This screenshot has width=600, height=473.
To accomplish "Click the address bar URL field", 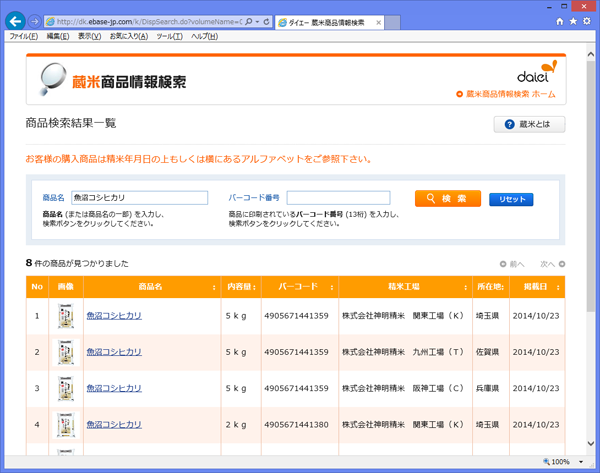I will pos(149,22).
